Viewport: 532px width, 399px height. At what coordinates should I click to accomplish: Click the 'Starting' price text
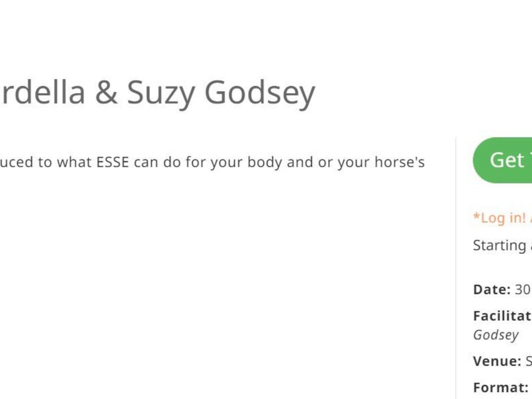coord(499,245)
